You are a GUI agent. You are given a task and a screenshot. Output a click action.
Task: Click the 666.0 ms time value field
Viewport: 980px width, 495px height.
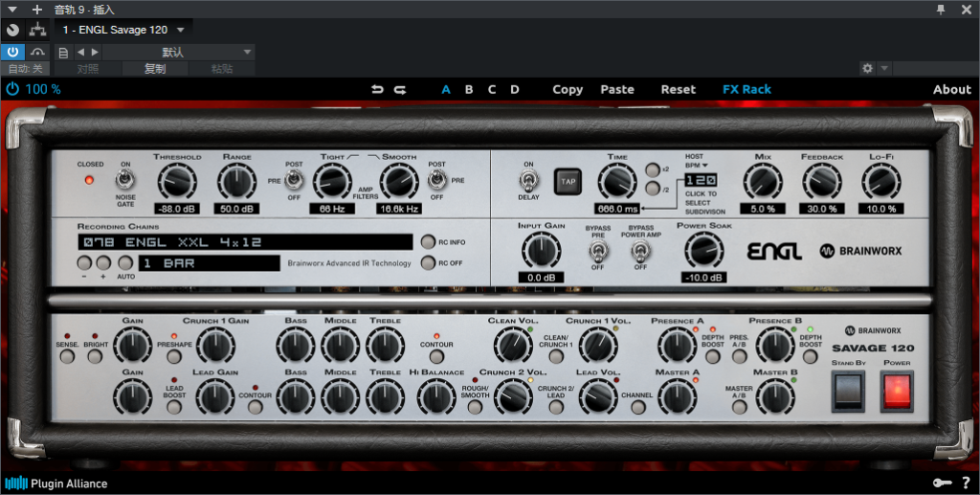point(617,209)
